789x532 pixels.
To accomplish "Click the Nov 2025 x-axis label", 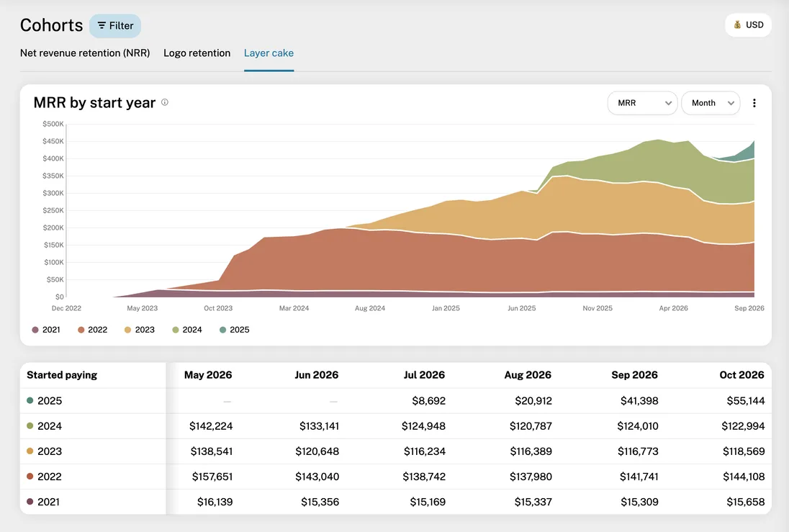I will (598, 308).
